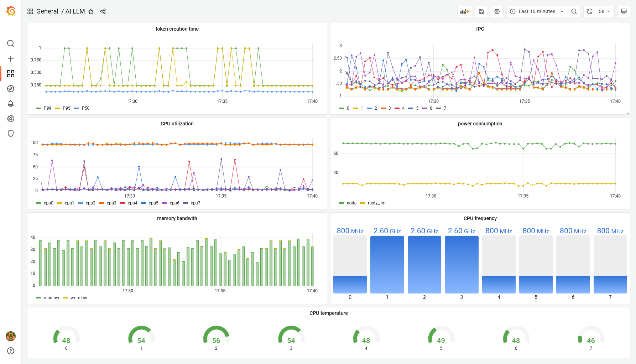Toggle IPC series 7 in legend
Viewport: 636px width, 364px height.
coord(445,108)
